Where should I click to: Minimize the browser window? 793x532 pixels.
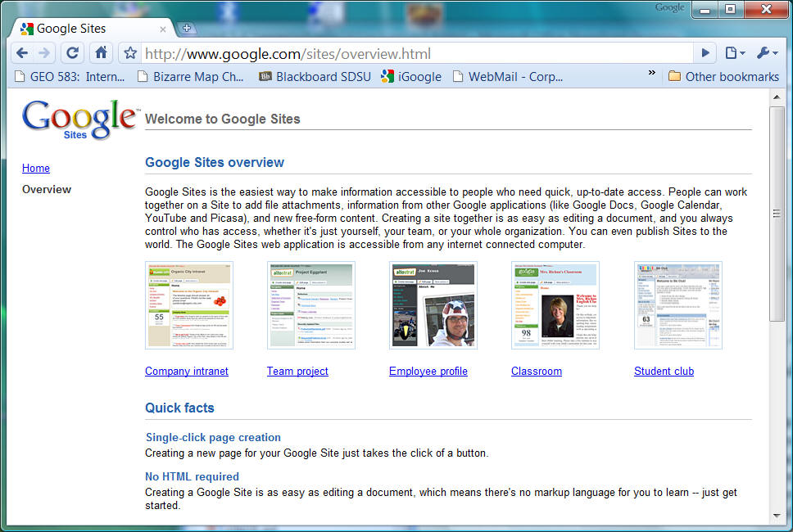coord(705,10)
